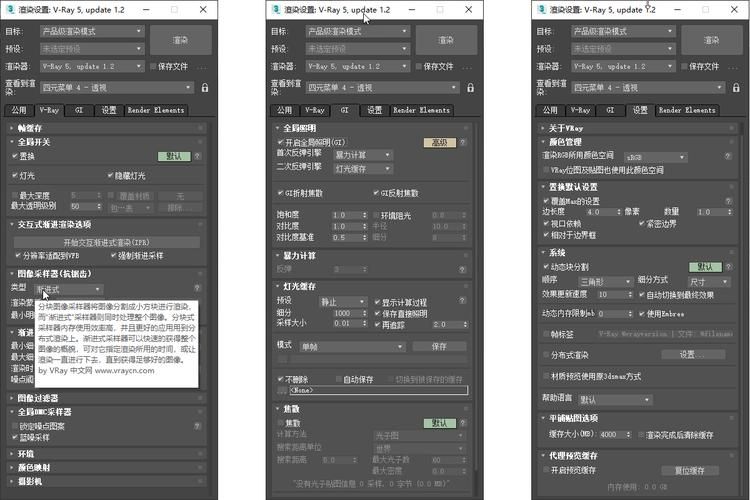Switch to the 公用 tab in left panel
The width and height of the screenshot is (750, 500).
(x=20, y=110)
